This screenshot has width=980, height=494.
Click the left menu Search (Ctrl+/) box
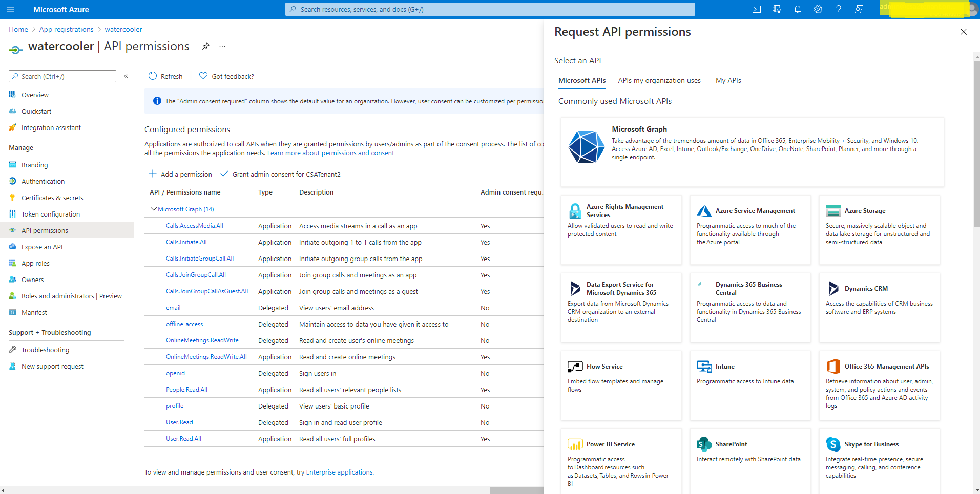coord(62,76)
